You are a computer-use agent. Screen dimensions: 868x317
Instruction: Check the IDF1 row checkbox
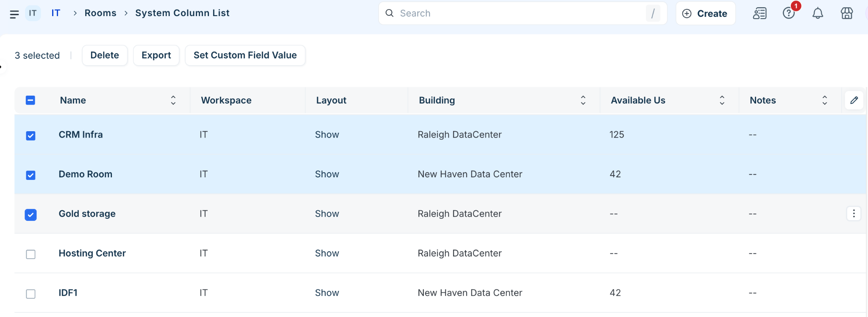[x=31, y=294]
